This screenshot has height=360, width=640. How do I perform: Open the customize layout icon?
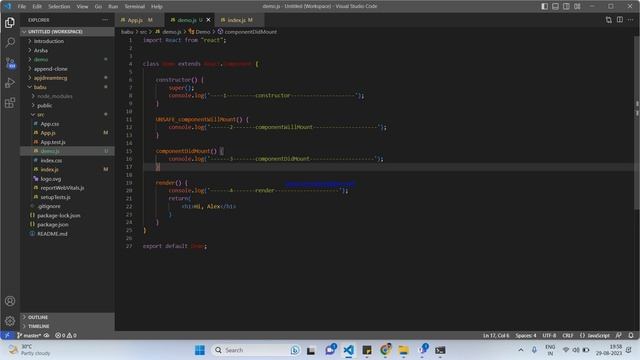(577, 6)
